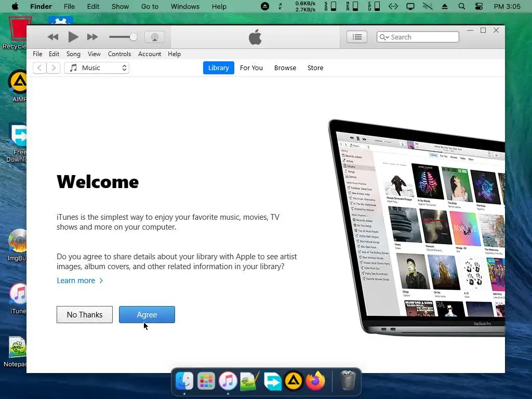Open Firefox from the dock

pyautogui.click(x=315, y=381)
